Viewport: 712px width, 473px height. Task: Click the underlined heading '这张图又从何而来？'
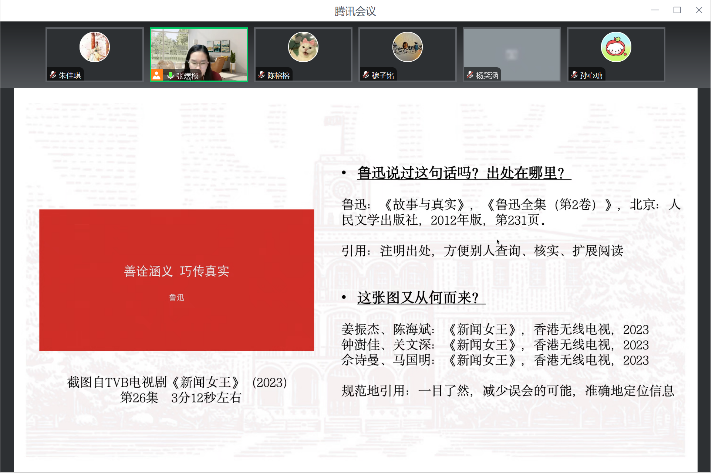421,298
